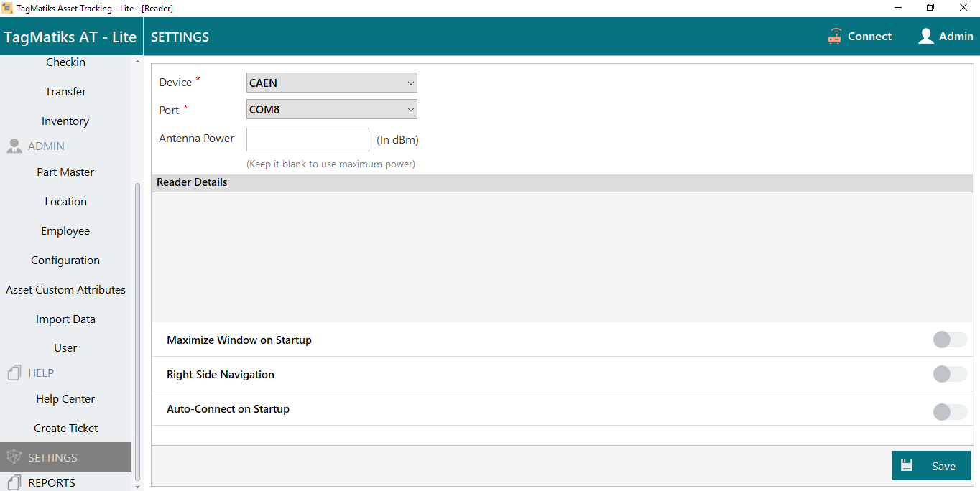Viewport: 980px width, 491px height.
Task: Click the Admin user profile icon
Action: pyautogui.click(x=925, y=37)
